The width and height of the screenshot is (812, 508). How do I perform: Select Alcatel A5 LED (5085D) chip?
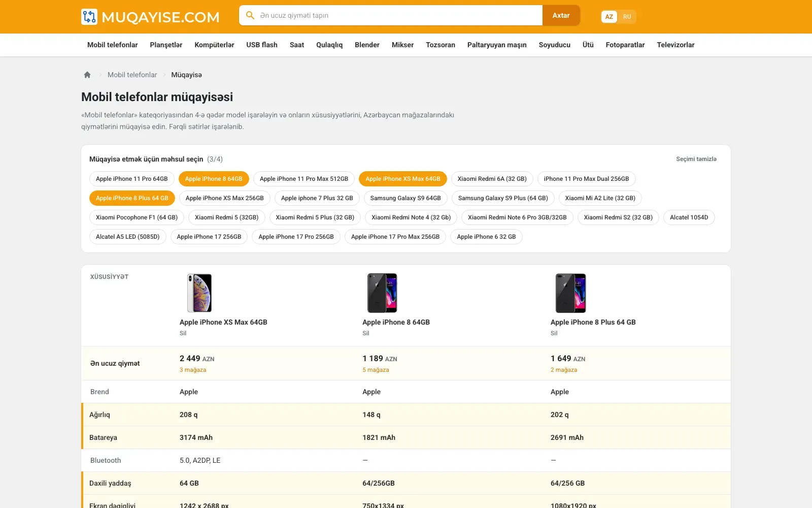[x=128, y=237]
